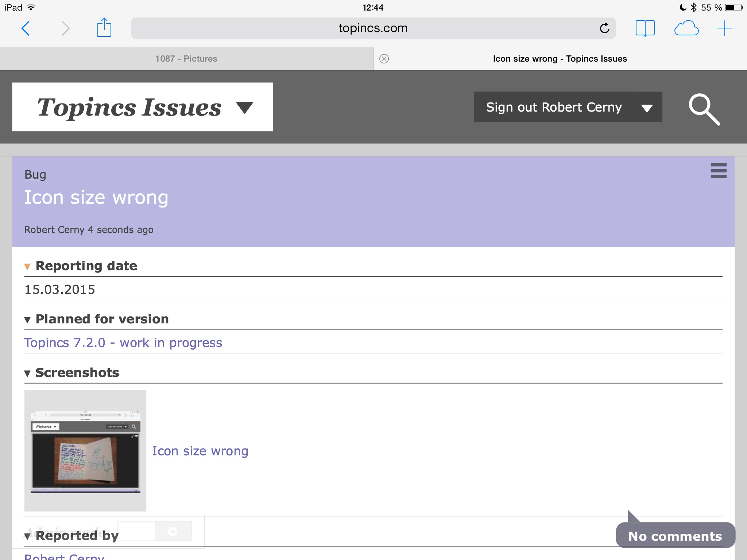The height and width of the screenshot is (560, 747).
Task: Collapse the Planned for version section
Action: (x=27, y=320)
